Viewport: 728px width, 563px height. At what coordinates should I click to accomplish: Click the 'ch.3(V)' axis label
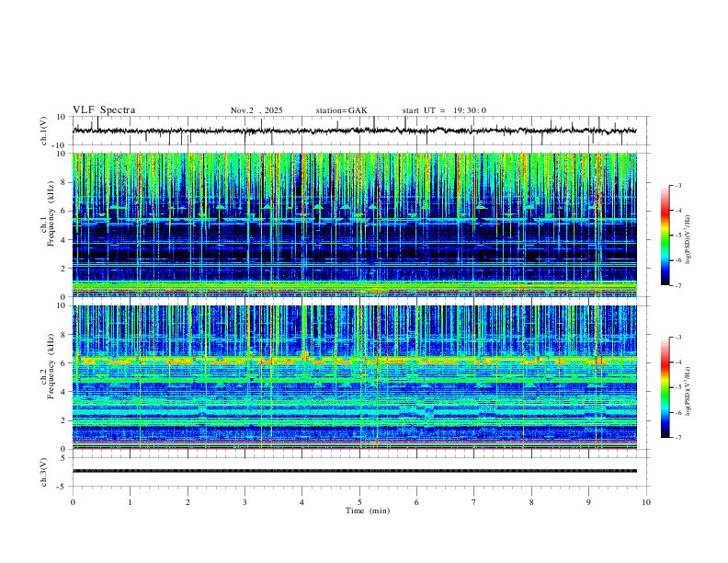point(44,472)
